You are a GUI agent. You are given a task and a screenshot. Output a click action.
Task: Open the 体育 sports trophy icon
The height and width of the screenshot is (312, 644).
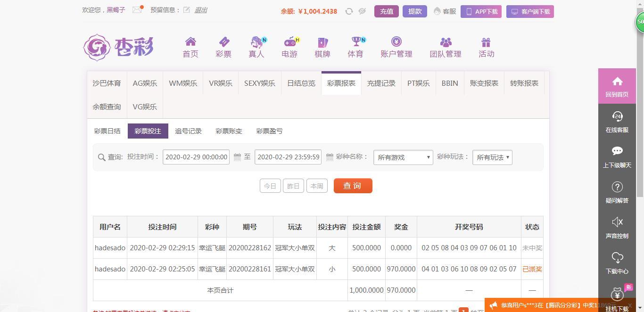[x=355, y=42]
